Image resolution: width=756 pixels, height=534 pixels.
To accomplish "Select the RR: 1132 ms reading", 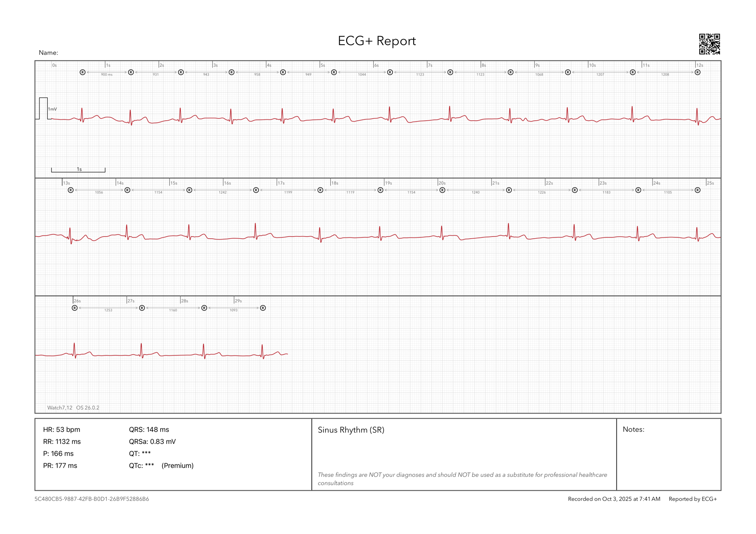I will pos(62,442).
